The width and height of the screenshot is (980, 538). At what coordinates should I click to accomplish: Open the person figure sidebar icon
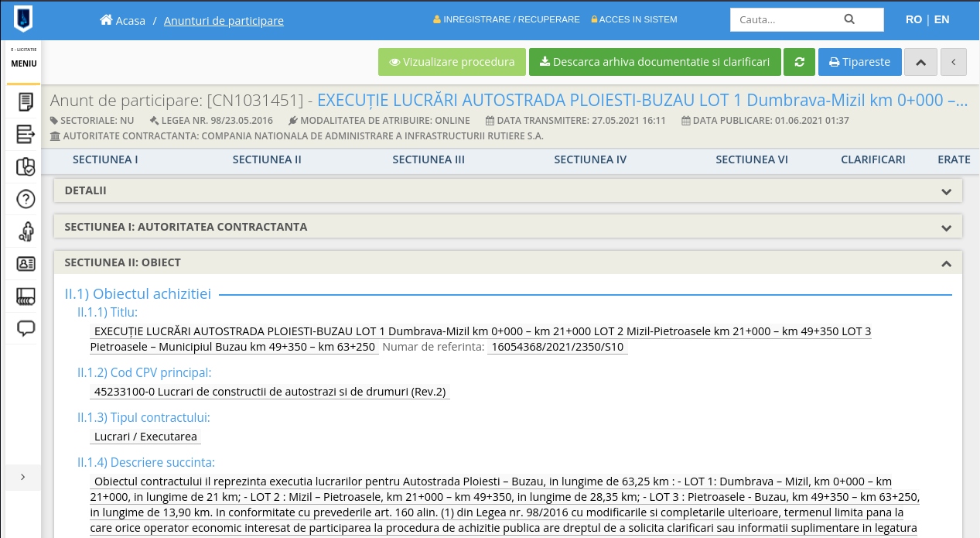26,231
